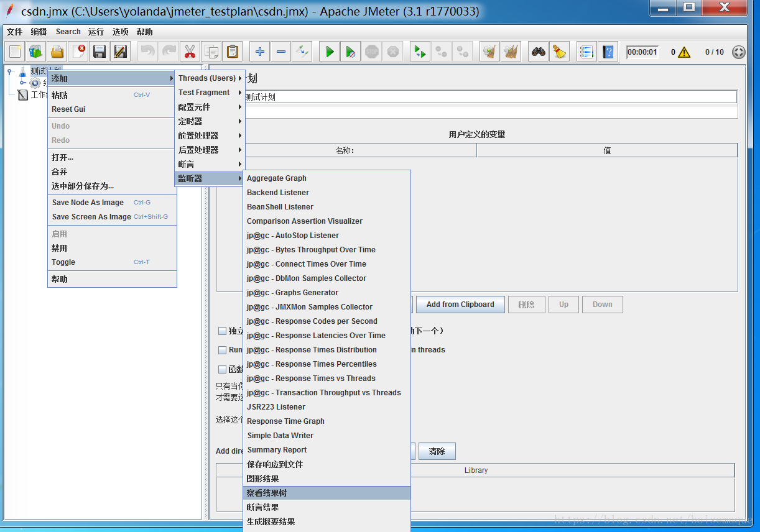The width and height of the screenshot is (760, 532).
Task: Click the Clear broom icon
Action: pyautogui.click(x=490, y=52)
